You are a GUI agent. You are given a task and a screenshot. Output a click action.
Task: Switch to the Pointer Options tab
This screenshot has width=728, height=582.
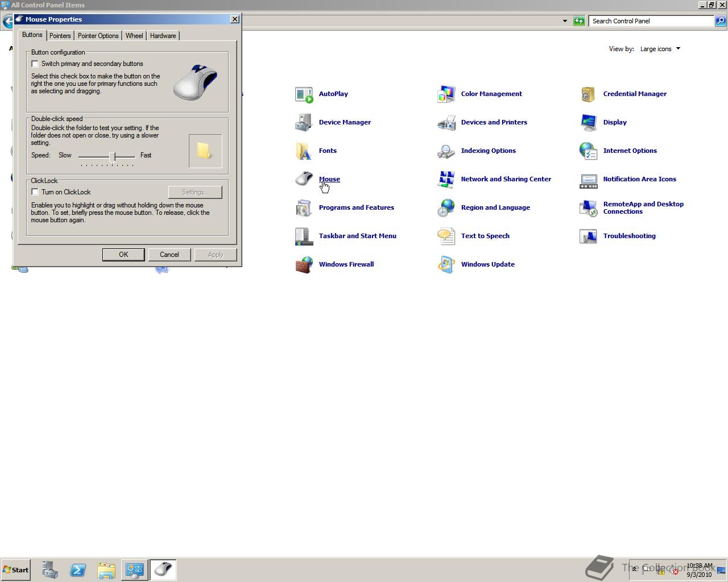pos(98,36)
